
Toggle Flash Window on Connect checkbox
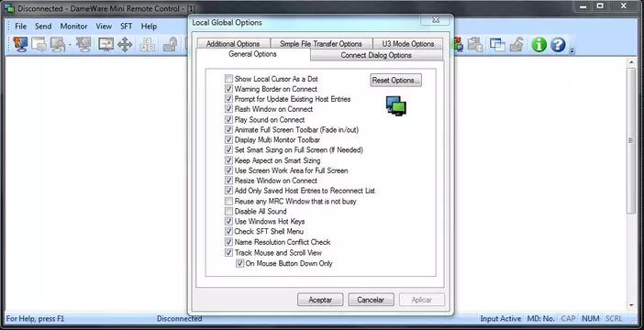(228, 109)
